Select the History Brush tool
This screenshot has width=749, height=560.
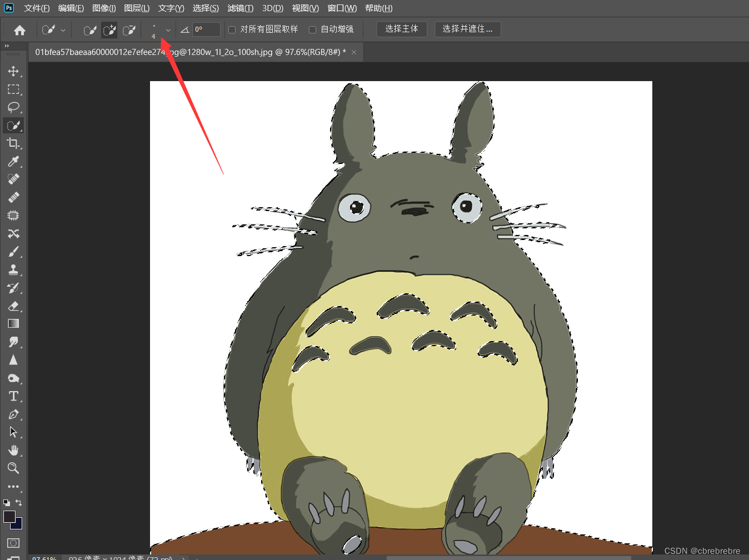(x=13, y=288)
